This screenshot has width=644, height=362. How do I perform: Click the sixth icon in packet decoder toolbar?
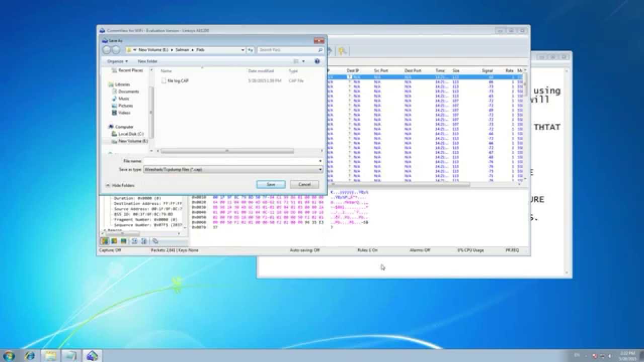pyautogui.click(x=155, y=241)
